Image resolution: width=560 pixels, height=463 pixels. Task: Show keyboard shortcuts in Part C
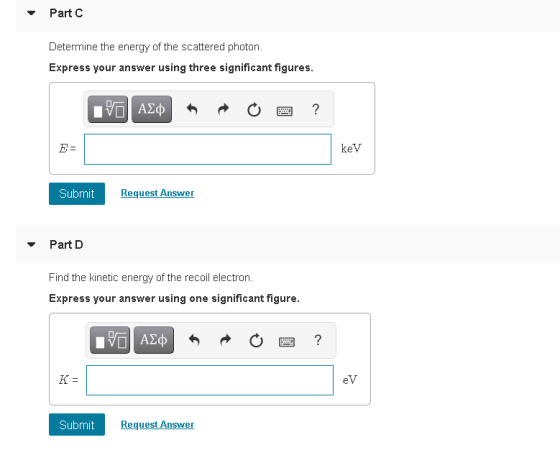click(x=285, y=111)
